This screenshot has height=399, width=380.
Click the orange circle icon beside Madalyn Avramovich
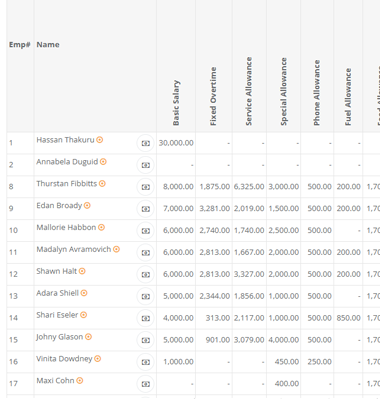[x=116, y=249]
